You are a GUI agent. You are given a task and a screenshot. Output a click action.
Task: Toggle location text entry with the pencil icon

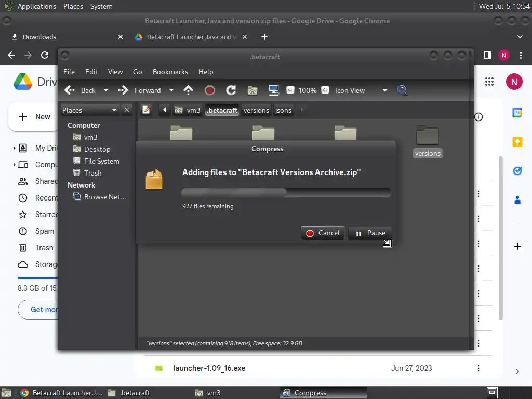[146, 110]
